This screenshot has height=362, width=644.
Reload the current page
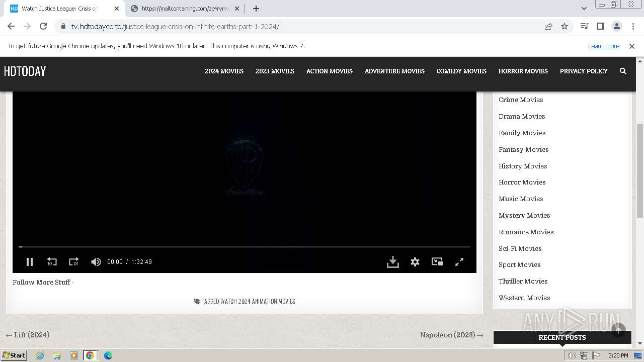[43, 26]
